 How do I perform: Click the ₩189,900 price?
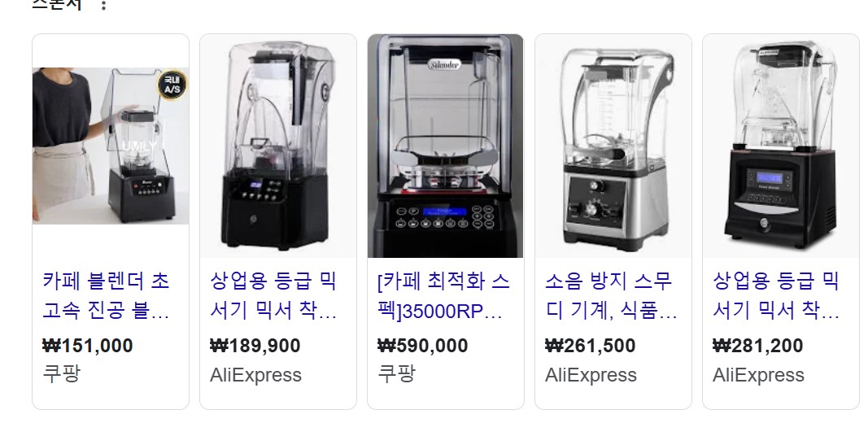coord(255,346)
